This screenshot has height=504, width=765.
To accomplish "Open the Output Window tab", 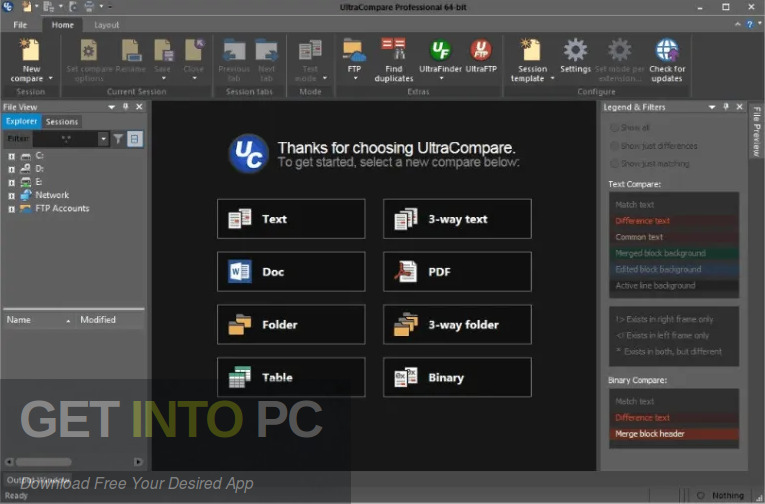I will (38, 480).
